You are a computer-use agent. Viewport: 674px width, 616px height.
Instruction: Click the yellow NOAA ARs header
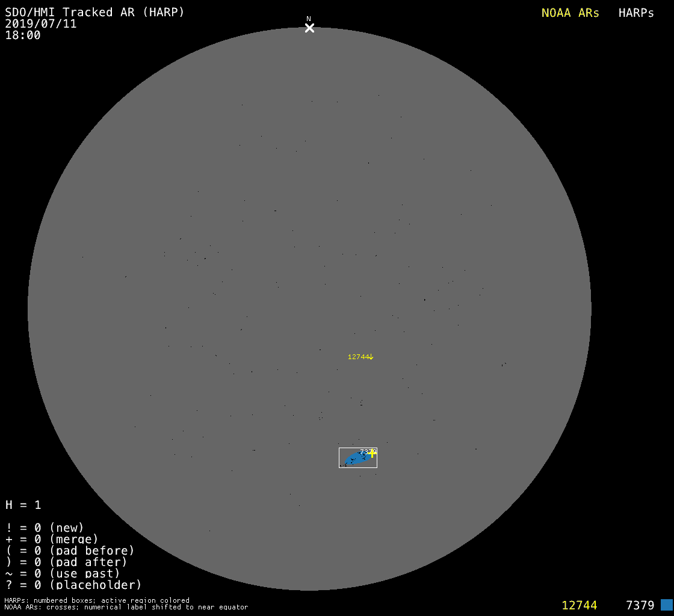(x=570, y=13)
